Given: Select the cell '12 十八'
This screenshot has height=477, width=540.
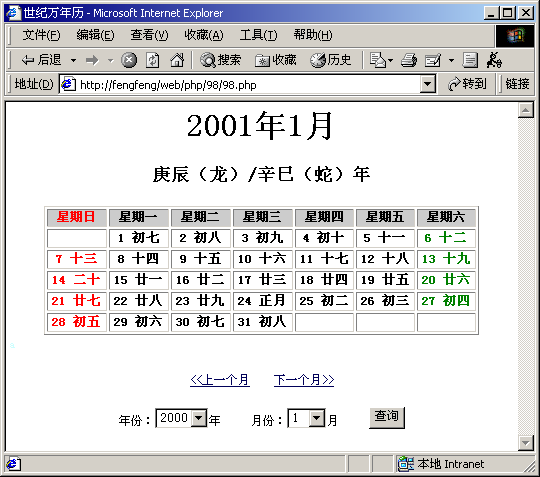Looking at the screenshot, I should [x=385, y=259].
